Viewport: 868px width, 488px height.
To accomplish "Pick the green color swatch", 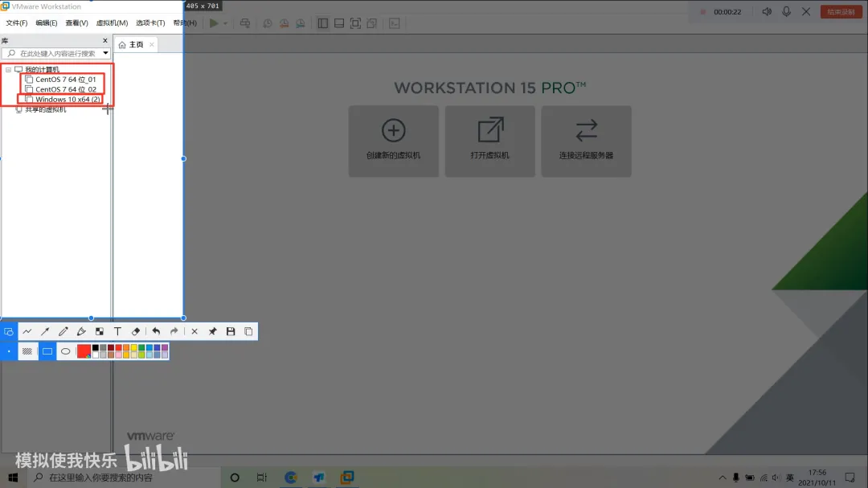I will tap(141, 348).
